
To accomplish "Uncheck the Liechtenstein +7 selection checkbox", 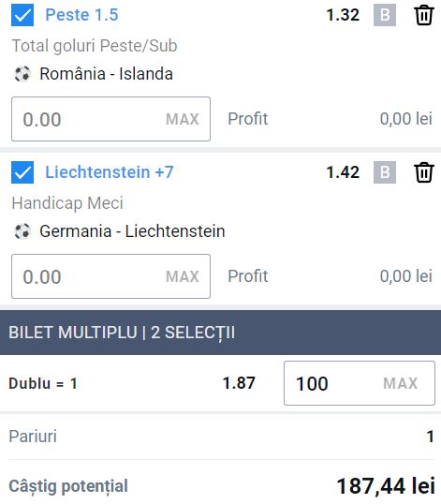I will 22,172.
